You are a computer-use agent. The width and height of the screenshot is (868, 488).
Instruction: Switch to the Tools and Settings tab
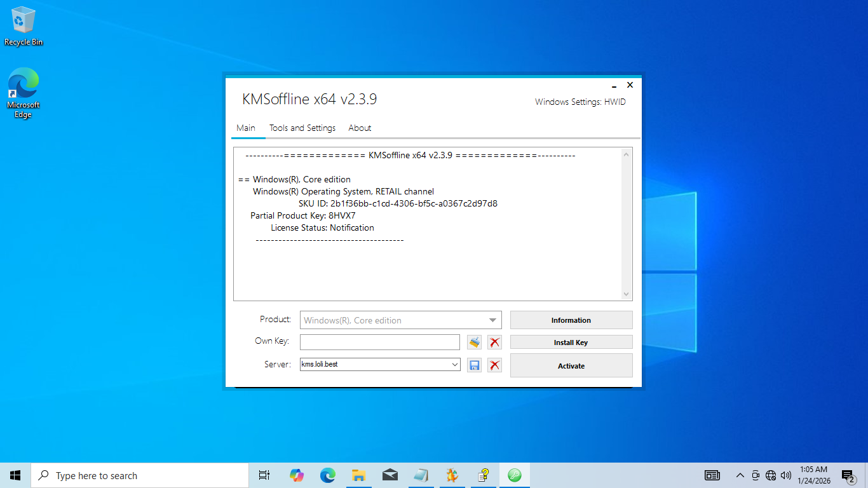coord(302,128)
